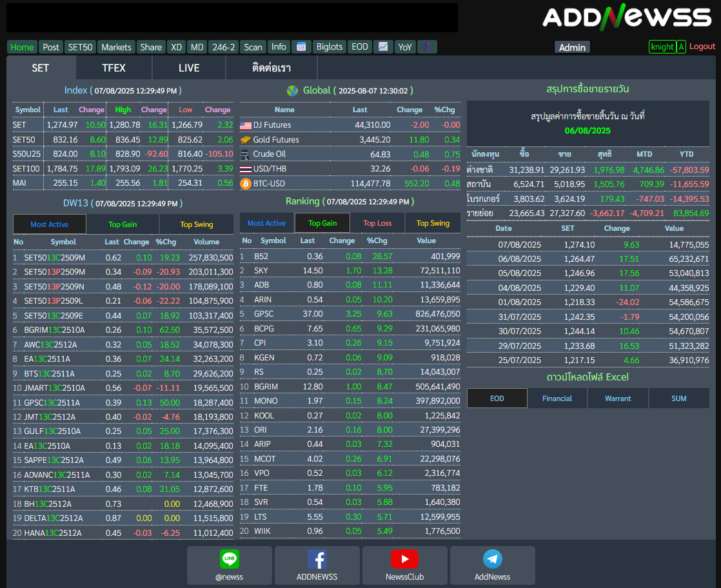
Task: Switch to the ติดต่อเรา tab
Action: pyautogui.click(x=272, y=68)
